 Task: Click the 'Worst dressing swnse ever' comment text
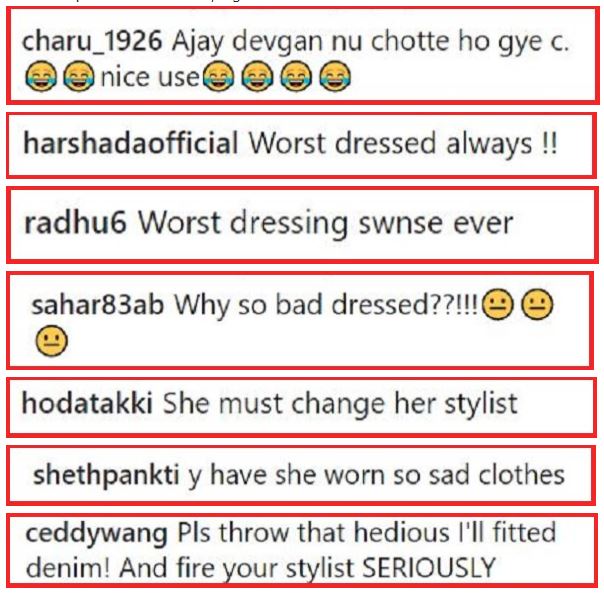click(326, 223)
